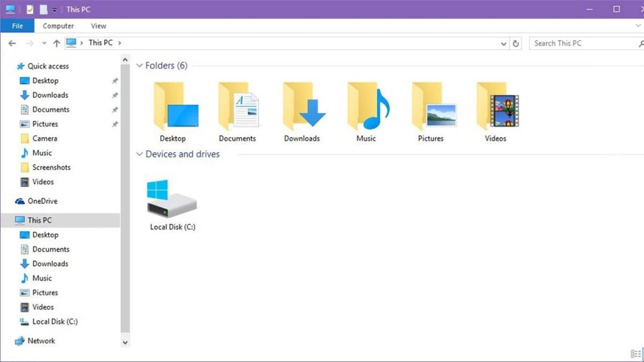Select OneDrive in the sidebar
This screenshot has width=644, height=362.
click(42, 201)
